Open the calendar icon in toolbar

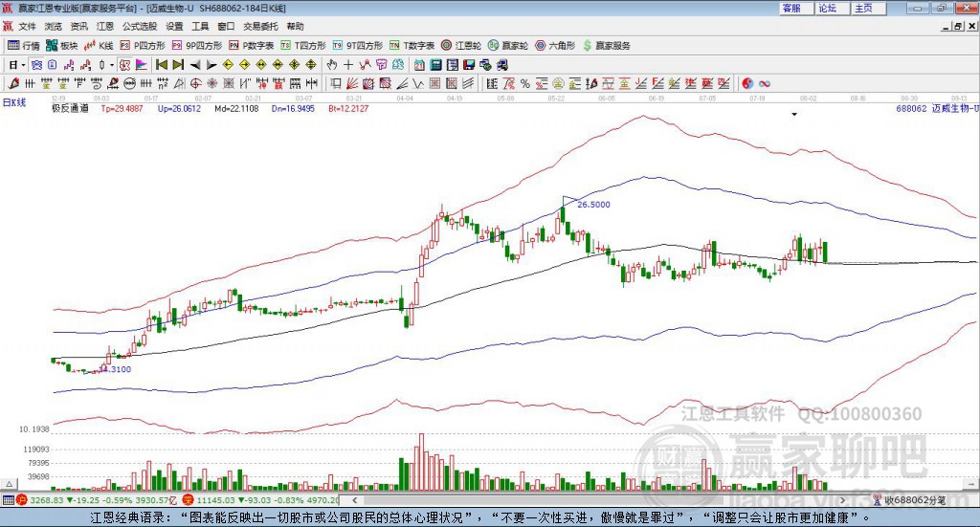click(419, 64)
